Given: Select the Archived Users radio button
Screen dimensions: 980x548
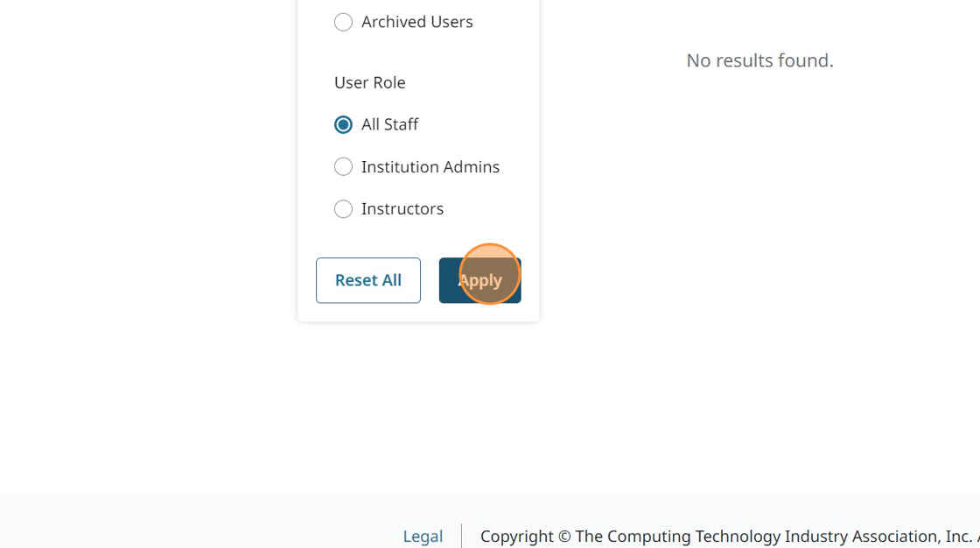Looking at the screenshot, I should (x=343, y=22).
